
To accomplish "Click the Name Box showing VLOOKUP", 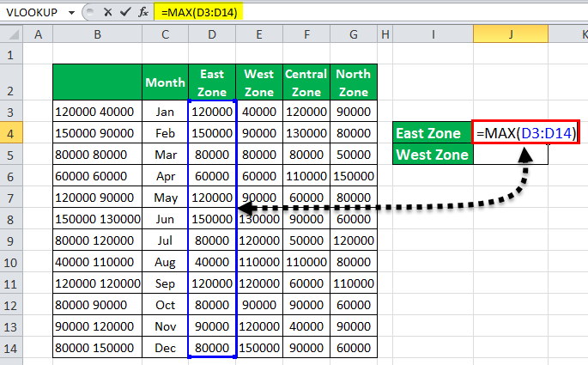I will [33, 12].
